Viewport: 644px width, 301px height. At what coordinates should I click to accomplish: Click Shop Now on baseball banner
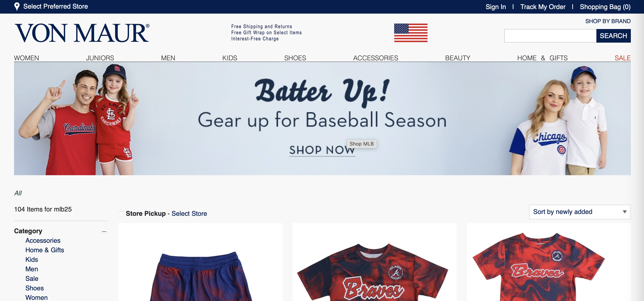click(322, 150)
